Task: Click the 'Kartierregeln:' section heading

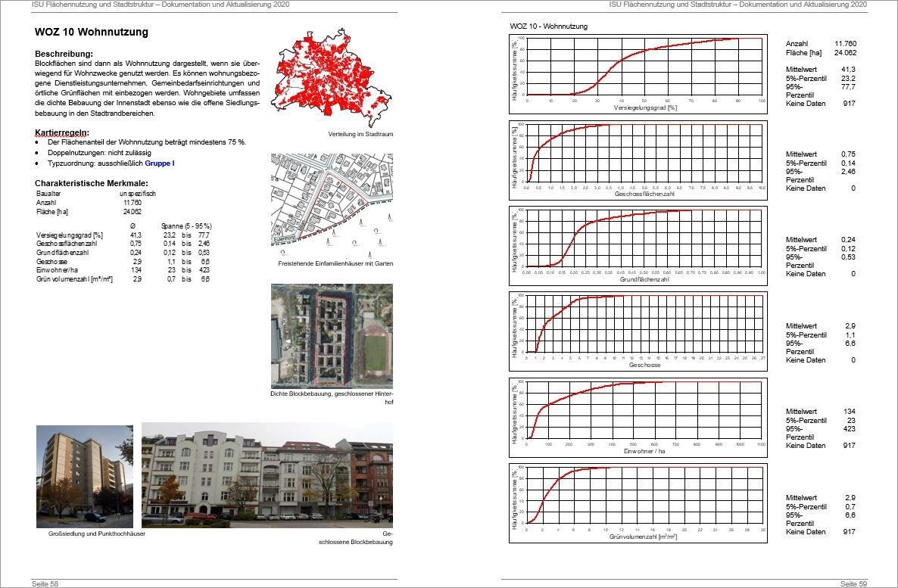Action: [x=62, y=133]
